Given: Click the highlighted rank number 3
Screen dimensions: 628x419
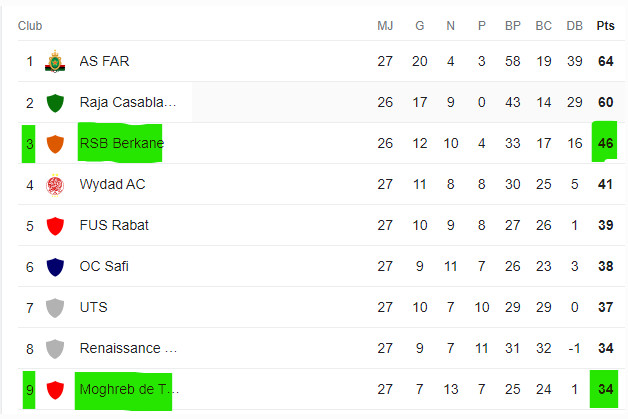Looking at the screenshot, I should [30, 144].
